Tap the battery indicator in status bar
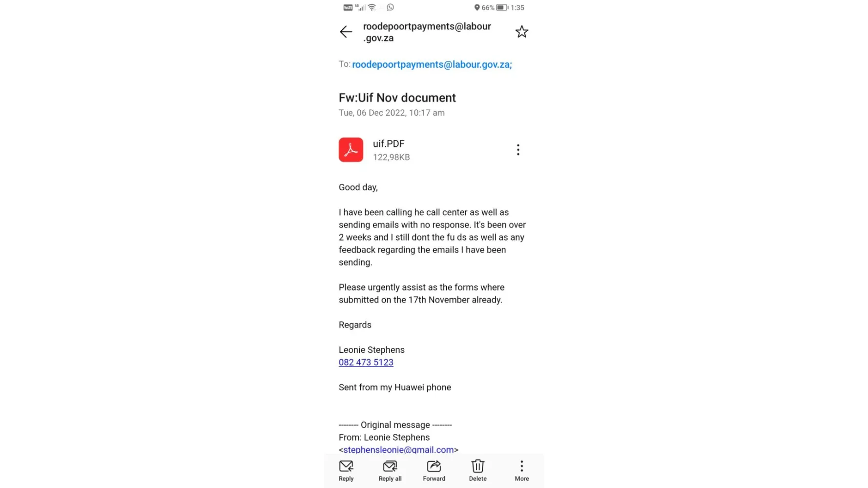Image resolution: width=868 pixels, height=488 pixels. click(x=502, y=7)
